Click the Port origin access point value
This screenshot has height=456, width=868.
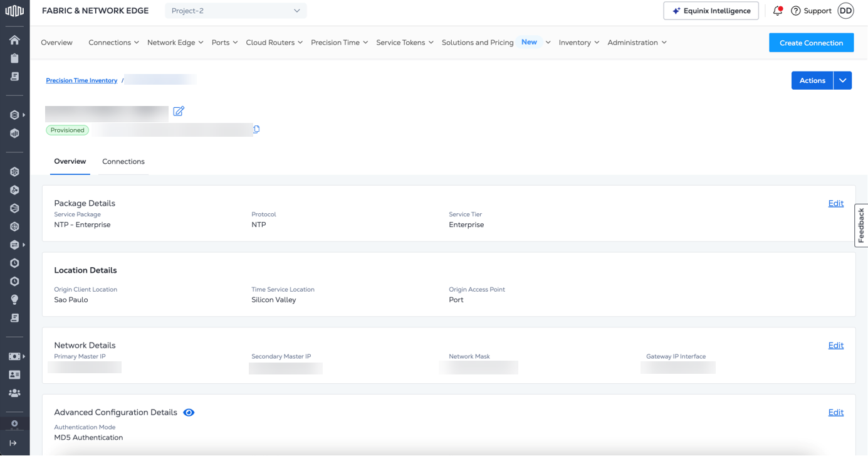[x=456, y=300]
